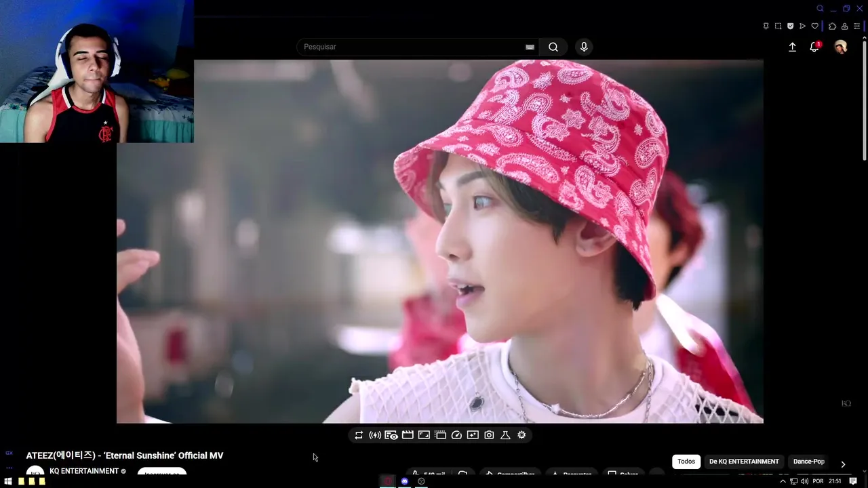
Task: Enable the pop-up player window icon
Action: click(440, 435)
